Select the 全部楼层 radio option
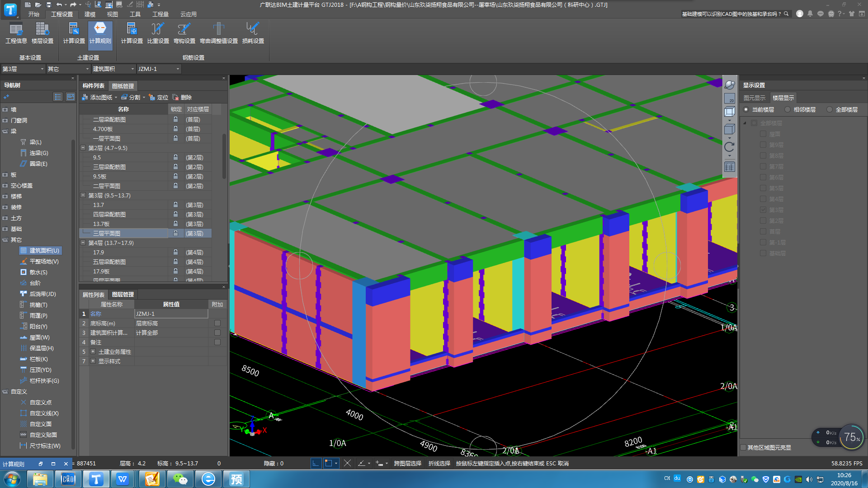Screen dimensions: 868x488 pos(829,109)
